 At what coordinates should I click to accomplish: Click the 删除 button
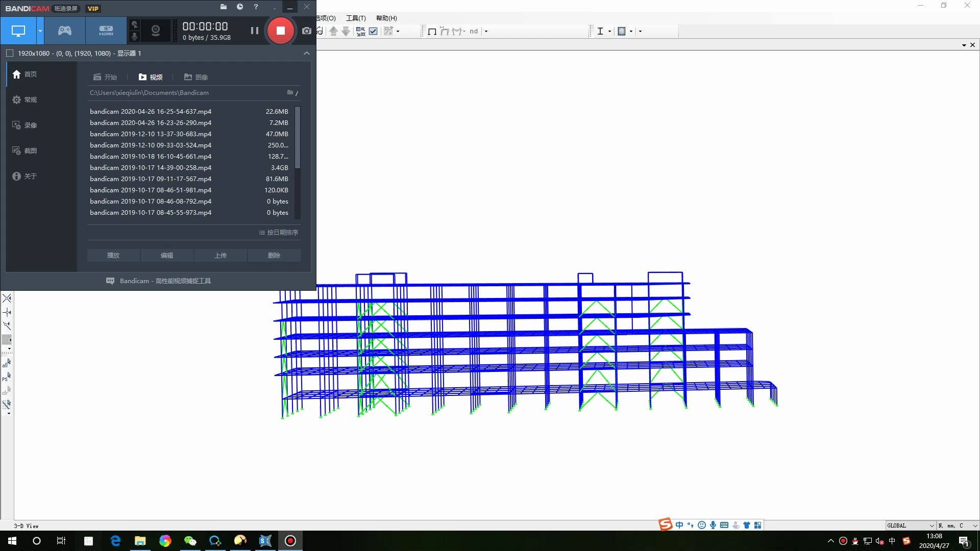point(274,255)
